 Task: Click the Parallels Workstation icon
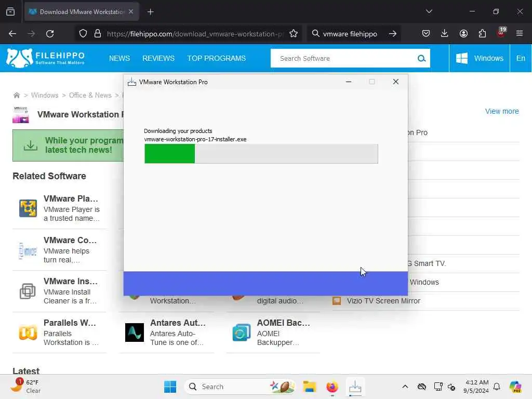tap(28, 332)
